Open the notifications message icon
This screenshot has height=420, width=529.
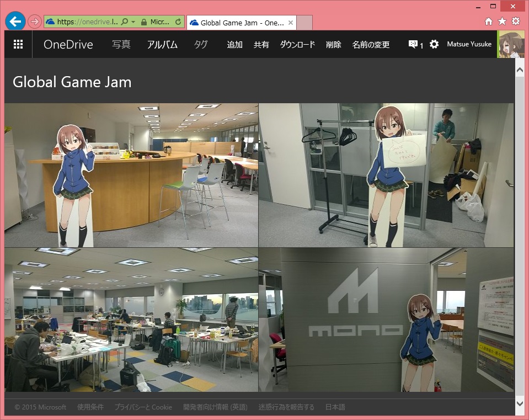[x=413, y=44]
